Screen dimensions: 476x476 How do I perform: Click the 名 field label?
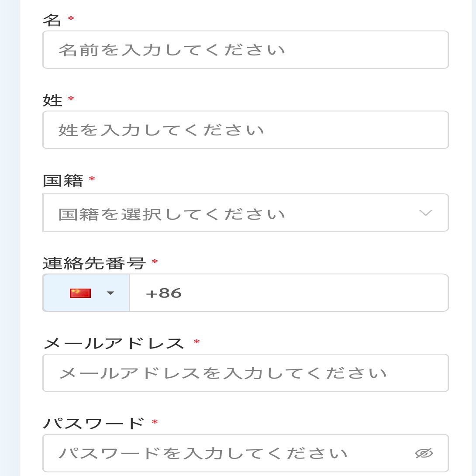[52, 20]
